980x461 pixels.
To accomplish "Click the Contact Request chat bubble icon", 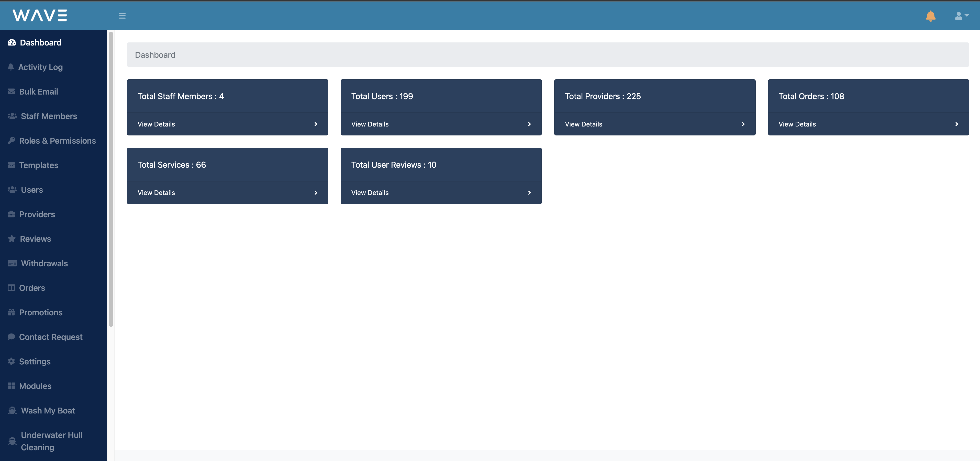I will pyautogui.click(x=12, y=337).
